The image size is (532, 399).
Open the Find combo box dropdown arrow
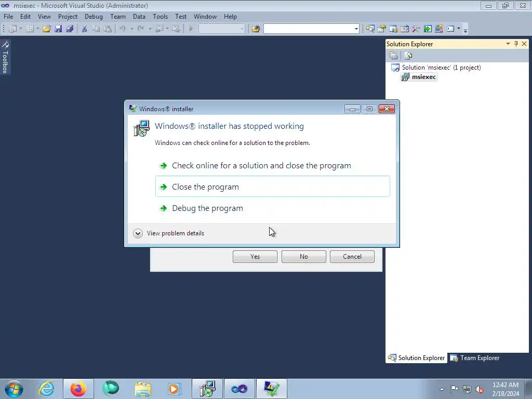click(x=356, y=29)
